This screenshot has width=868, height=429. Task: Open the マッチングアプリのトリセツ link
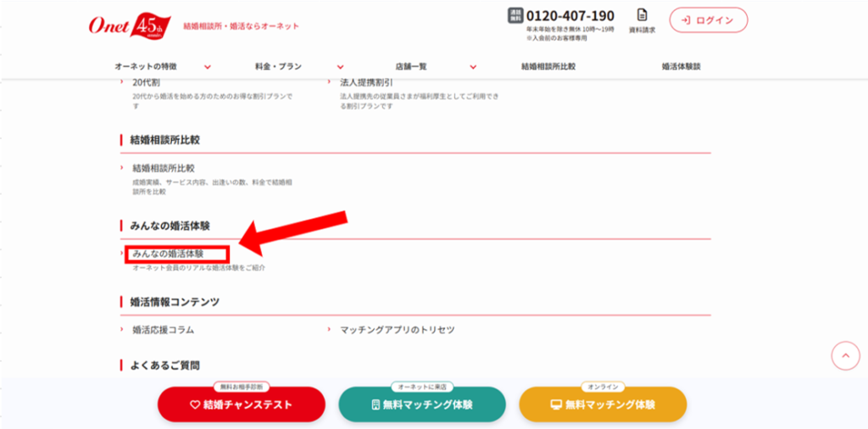[398, 330]
